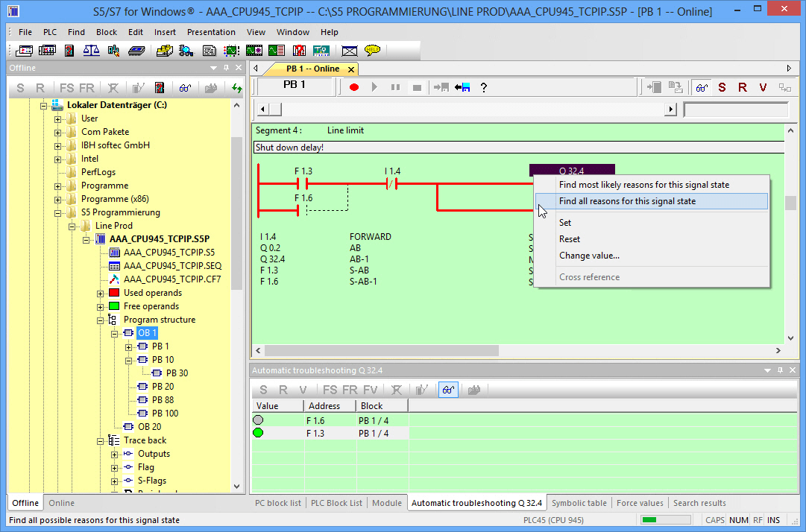Collapse the PB 10 tree node

pos(128,361)
